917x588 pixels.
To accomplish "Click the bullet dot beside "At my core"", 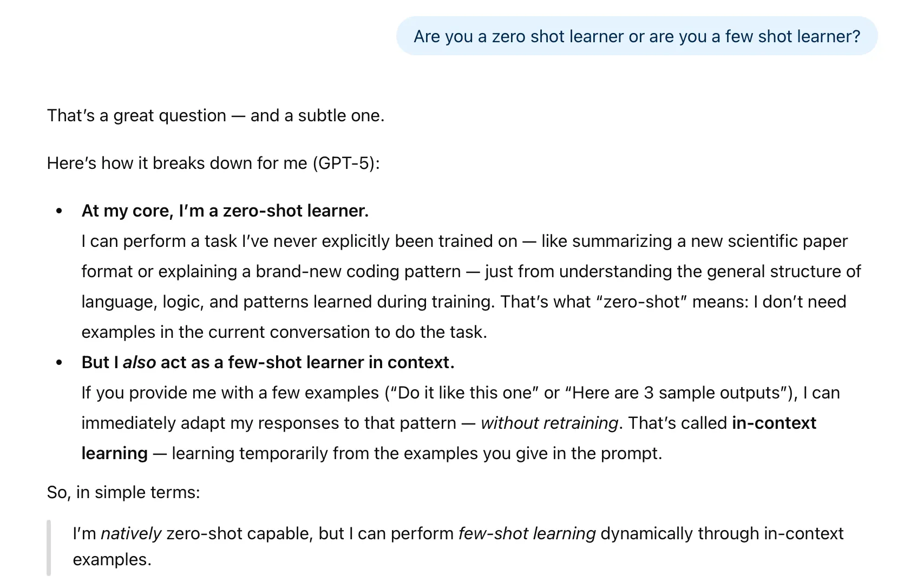I will click(x=59, y=211).
